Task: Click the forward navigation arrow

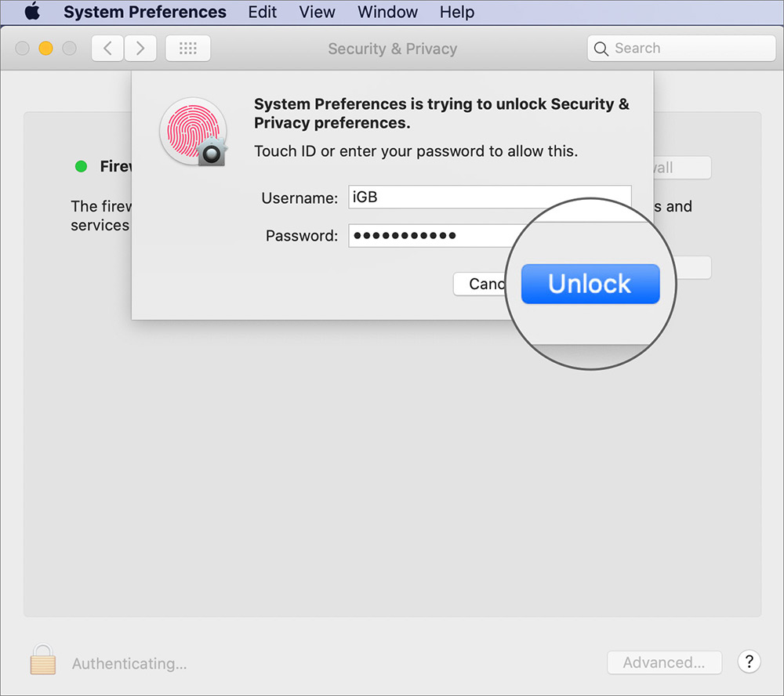Action: 140,48
